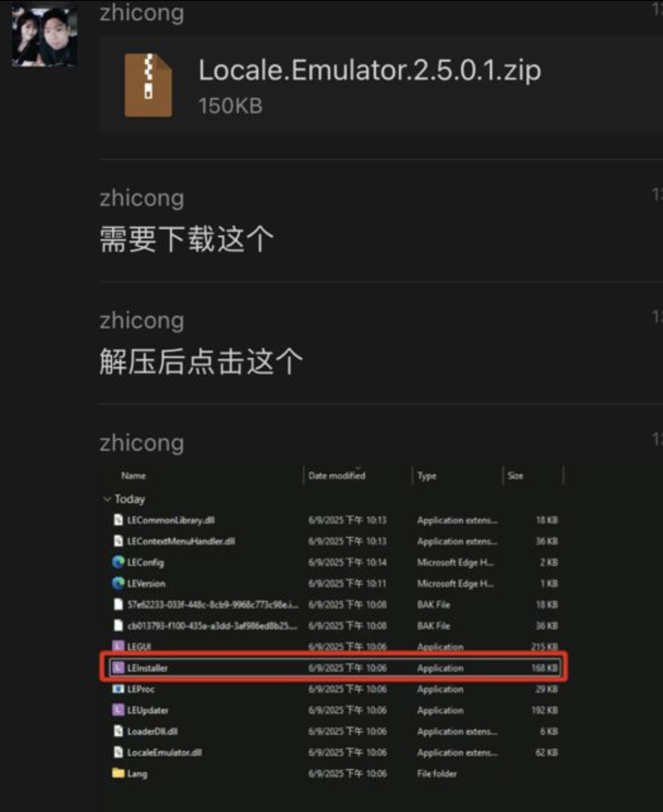Click the date modified of LEConfig
The image size is (663, 812).
[348, 562]
